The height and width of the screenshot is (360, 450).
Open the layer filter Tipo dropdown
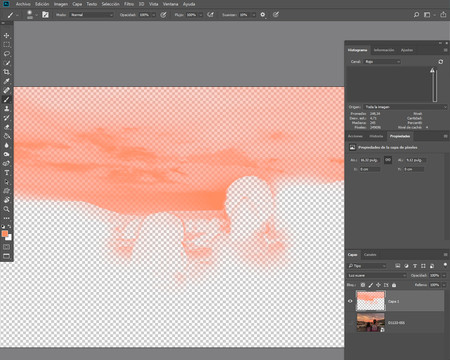pyautogui.click(x=367, y=266)
